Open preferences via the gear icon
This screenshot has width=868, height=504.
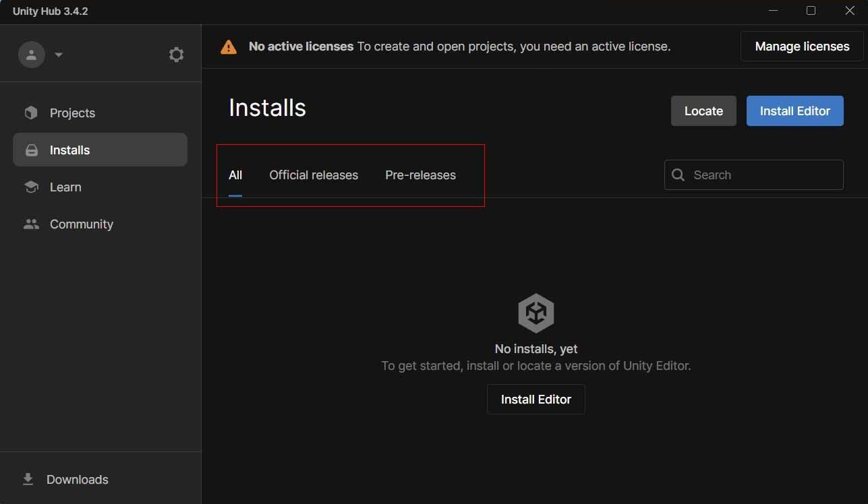click(176, 55)
